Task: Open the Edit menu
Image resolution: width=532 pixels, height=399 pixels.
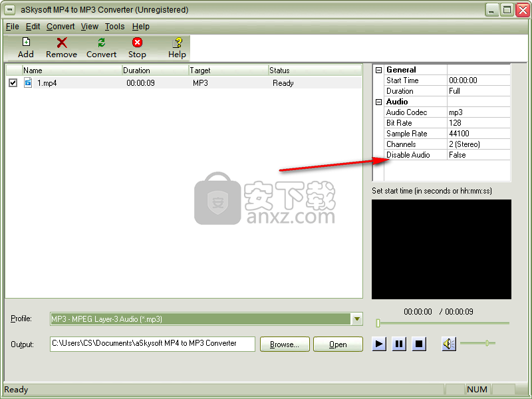Action: click(x=33, y=27)
